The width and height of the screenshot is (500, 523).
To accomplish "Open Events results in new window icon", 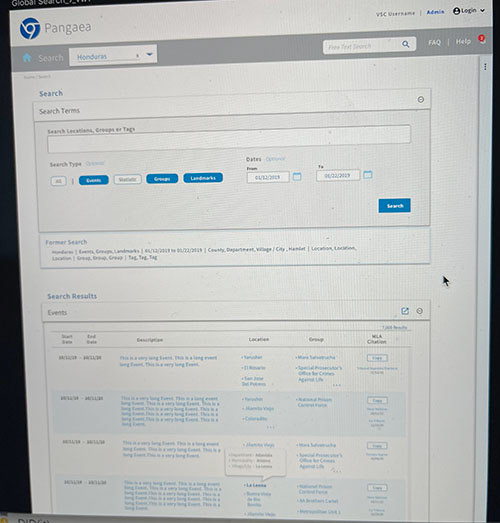I will tap(405, 311).
